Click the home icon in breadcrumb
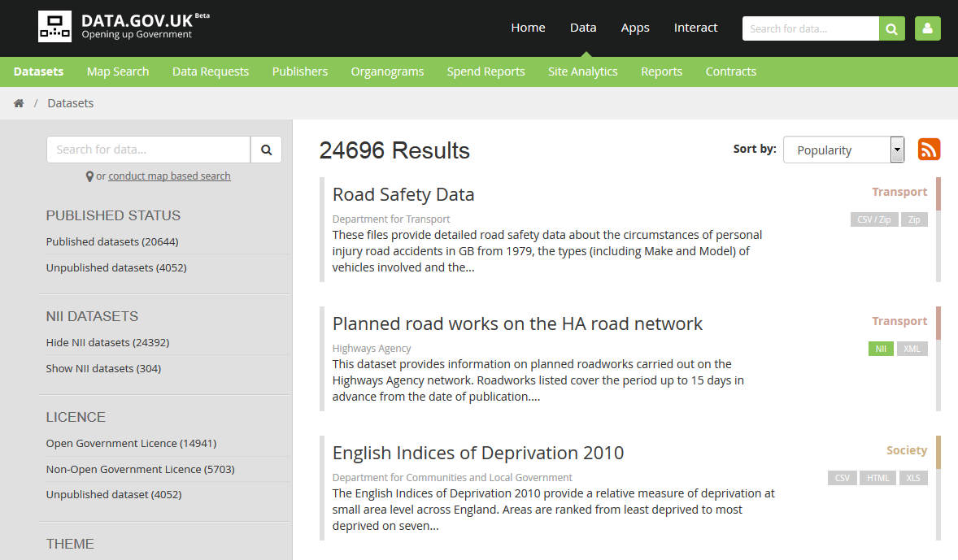This screenshot has height=560, width=958. [x=19, y=103]
